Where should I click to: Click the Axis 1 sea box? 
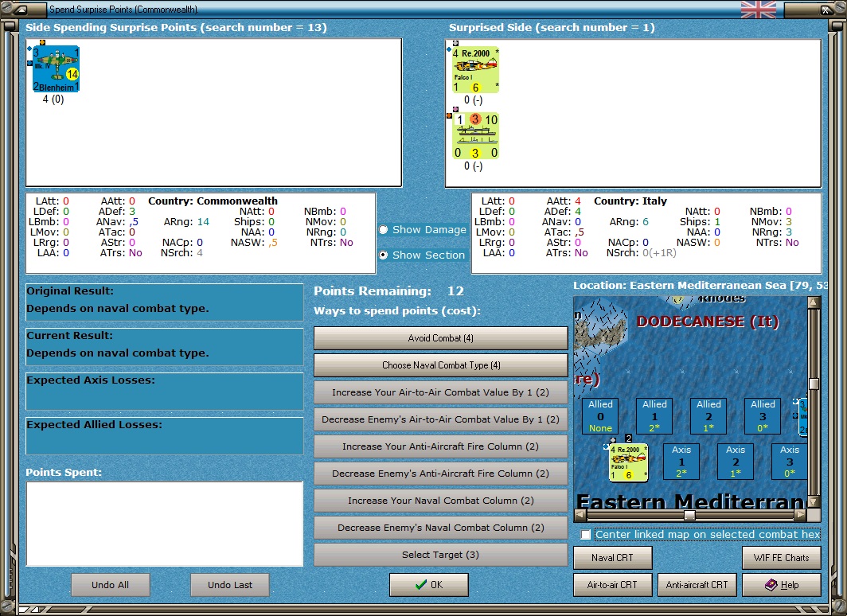point(681,462)
